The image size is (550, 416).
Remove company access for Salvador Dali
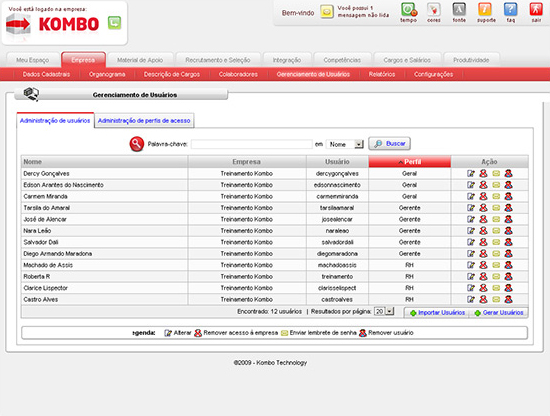point(483,242)
